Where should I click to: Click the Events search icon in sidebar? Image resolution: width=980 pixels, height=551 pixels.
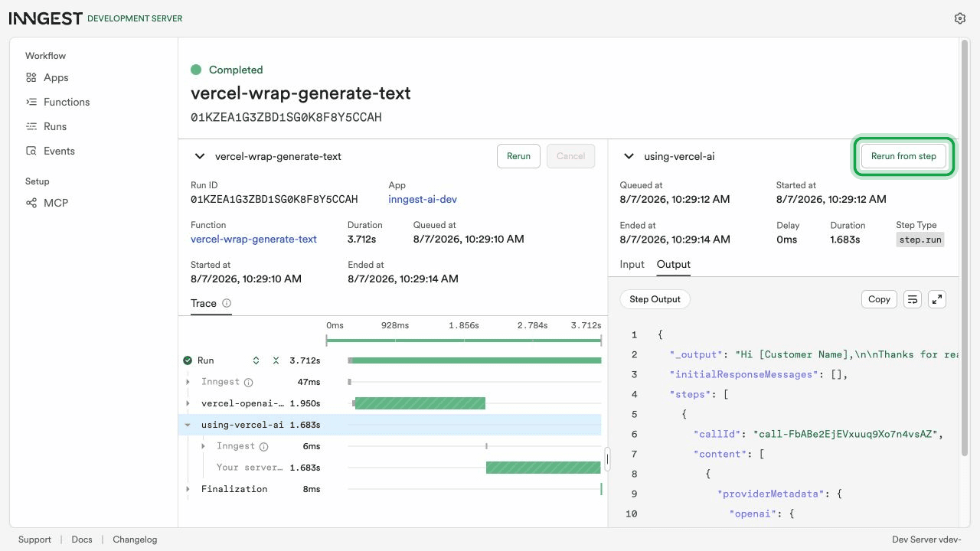click(31, 151)
